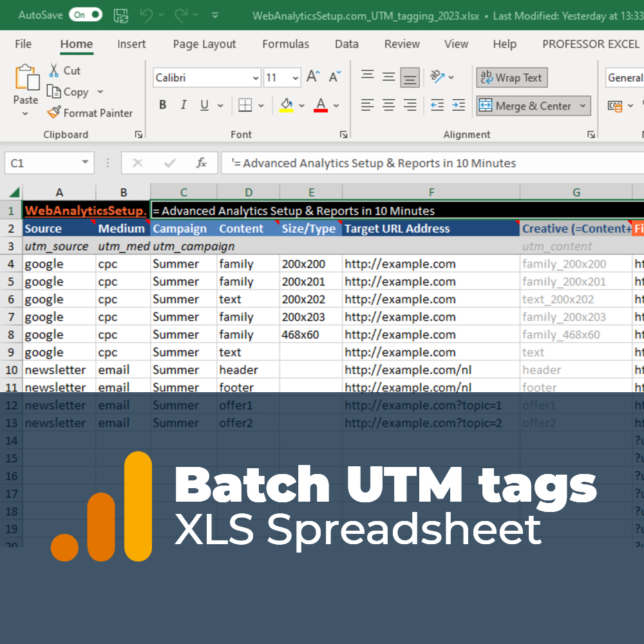Screen dimensions: 644x644
Task: Open the PROFESSOR EXCEL tab
Action: click(591, 44)
